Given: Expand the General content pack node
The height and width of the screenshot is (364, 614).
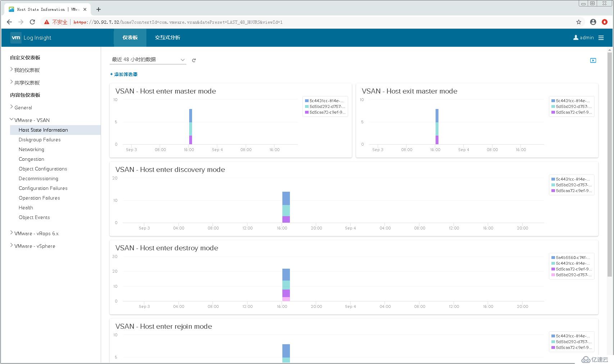Looking at the screenshot, I should (12, 107).
